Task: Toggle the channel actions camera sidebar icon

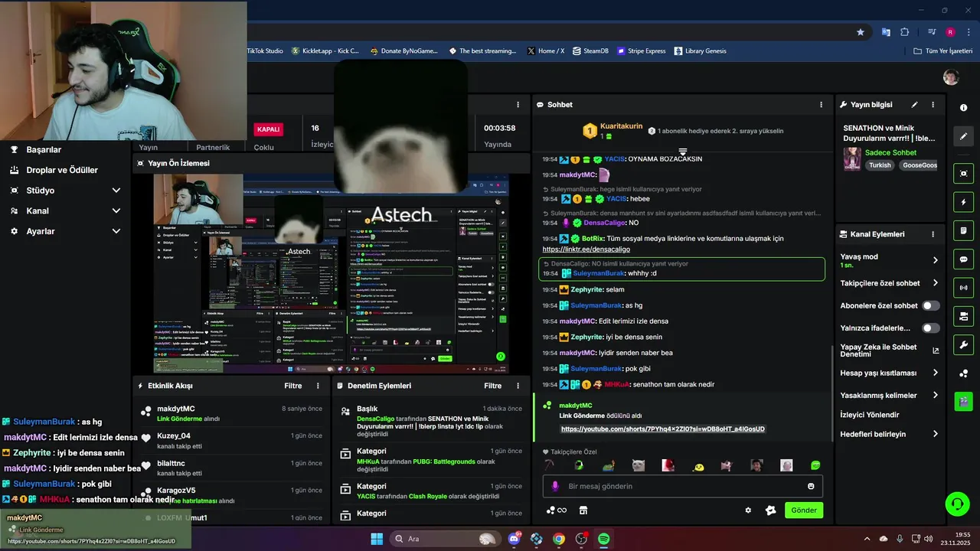Action: point(963,316)
